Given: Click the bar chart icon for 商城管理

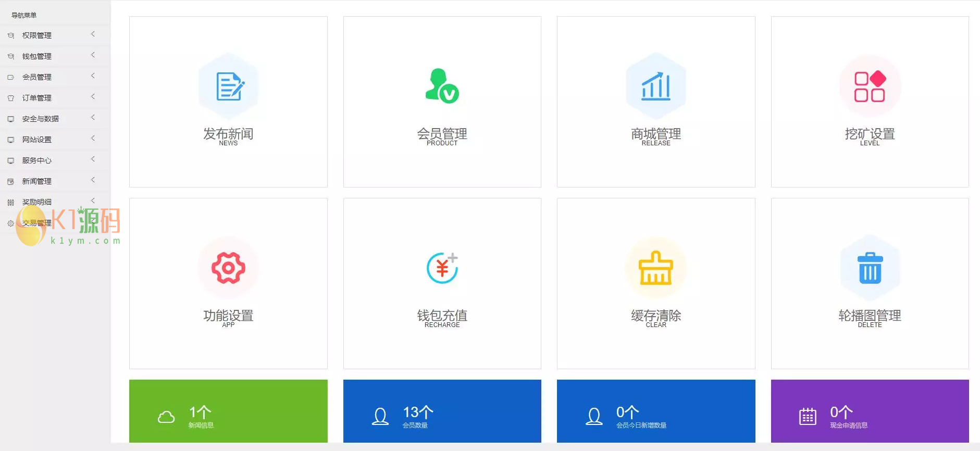Looking at the screenshot, I should (656, 86).
